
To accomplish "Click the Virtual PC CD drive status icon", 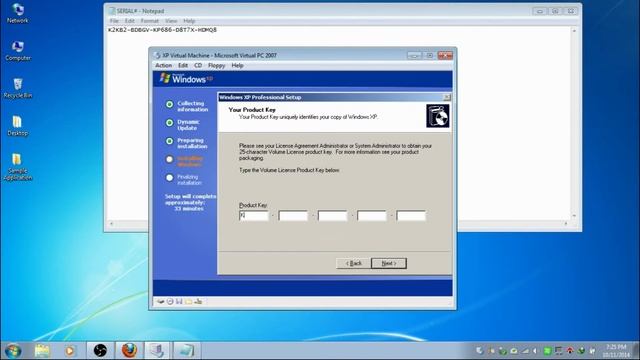I will click(170, 302).
